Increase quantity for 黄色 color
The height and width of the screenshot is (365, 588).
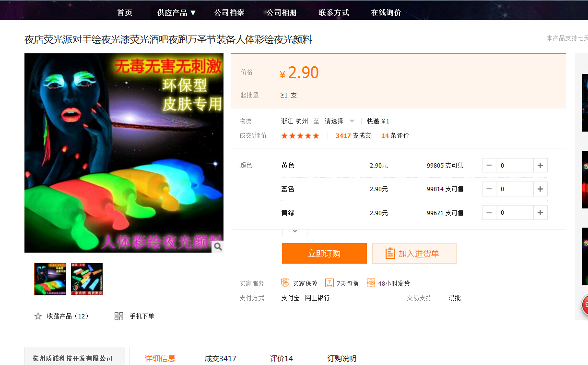pos(540,165)
